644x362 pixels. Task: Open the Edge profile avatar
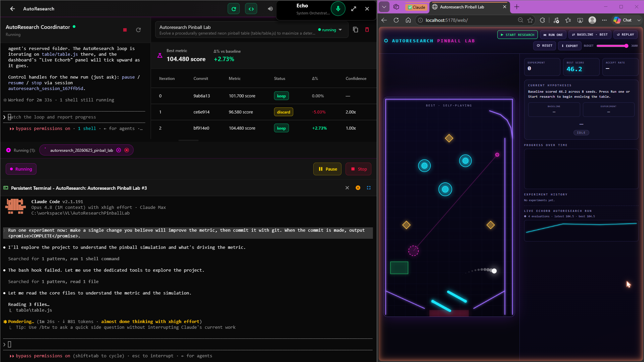point(592,20)
